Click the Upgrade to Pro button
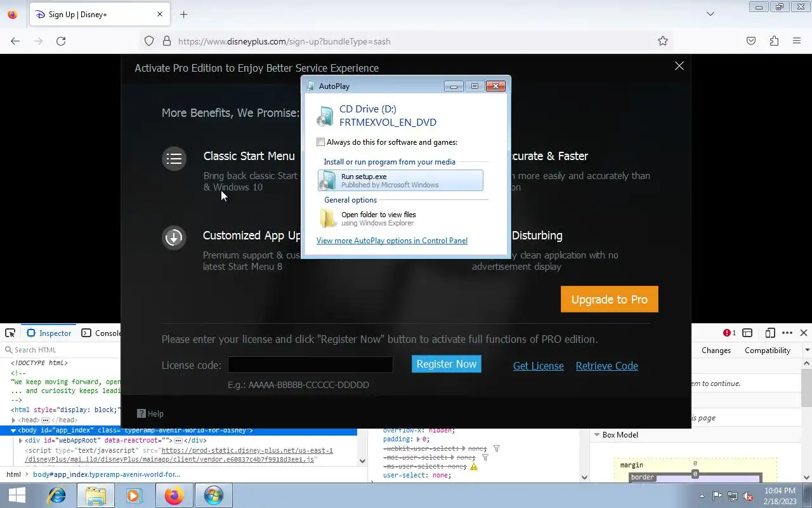812x508 pixels. (x=610, y=299)
